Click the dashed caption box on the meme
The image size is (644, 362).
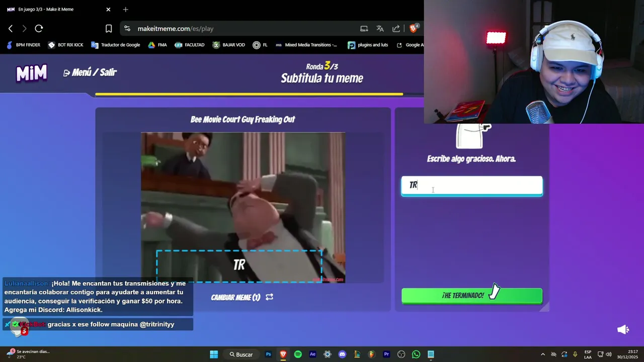click(239, 266)
